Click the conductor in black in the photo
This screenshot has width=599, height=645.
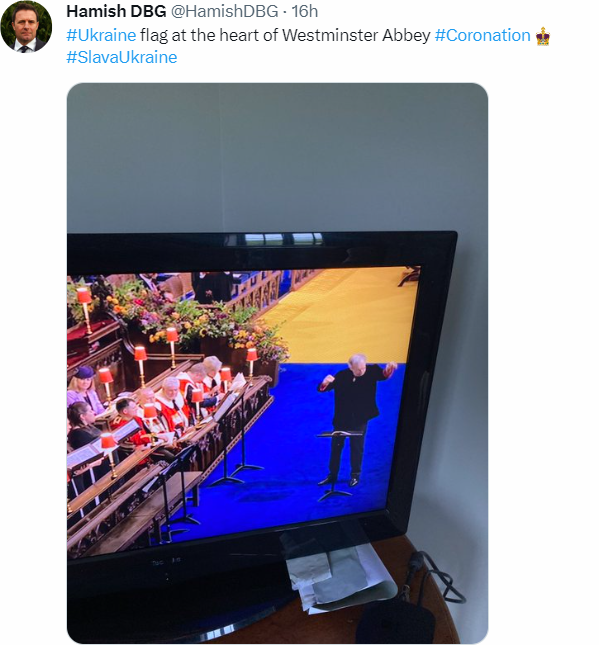(x=355, y=420)
